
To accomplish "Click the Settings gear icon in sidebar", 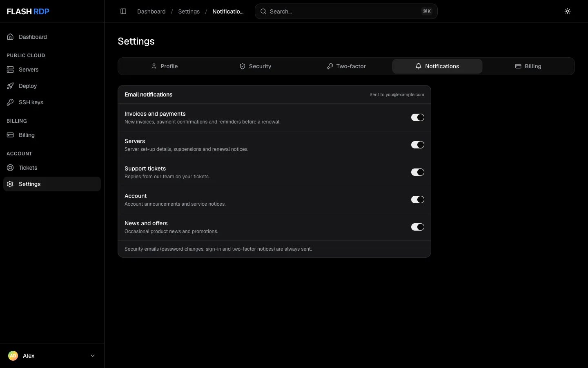I will tap(10, 184).
